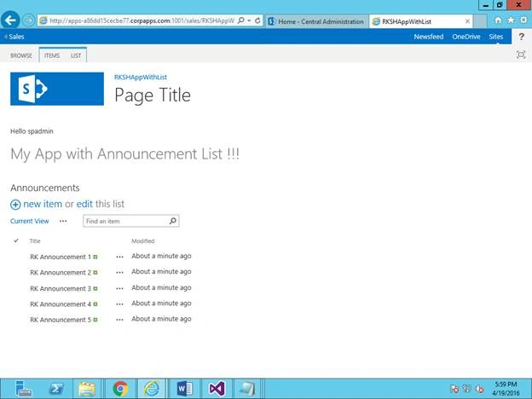The height and width of the screenshot is (399, 532).
Task: Click the browser back arrow button
Action: coord(10,20)
